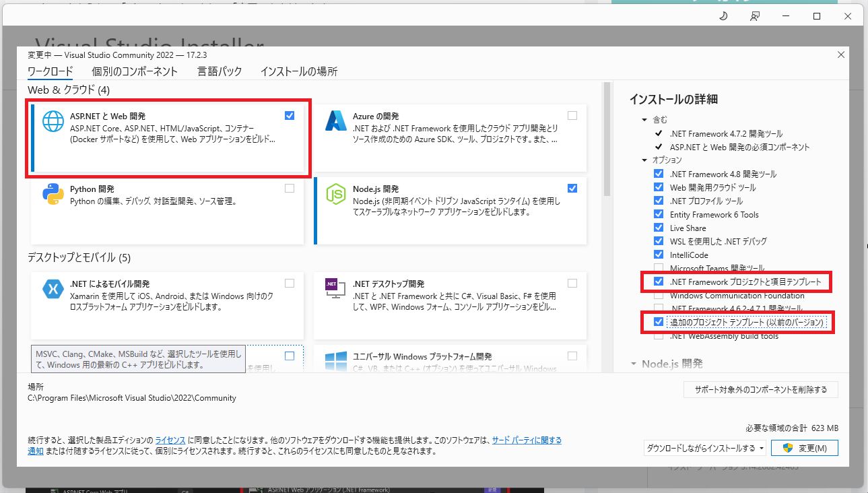Click the Node.js 開発 hexagon icon

335,194
